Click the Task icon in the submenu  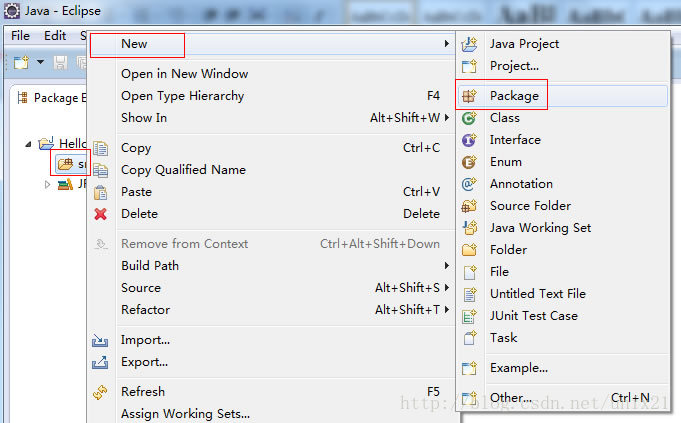tap(469, 338)
